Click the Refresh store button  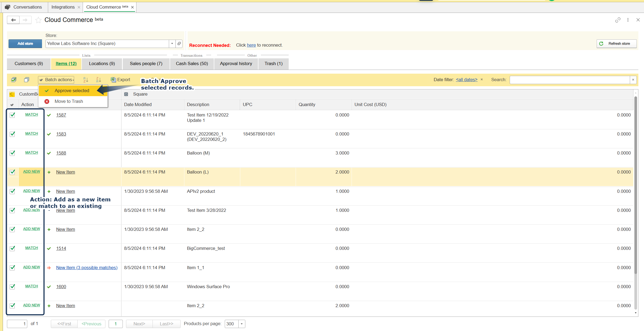(x=616, y=43)
